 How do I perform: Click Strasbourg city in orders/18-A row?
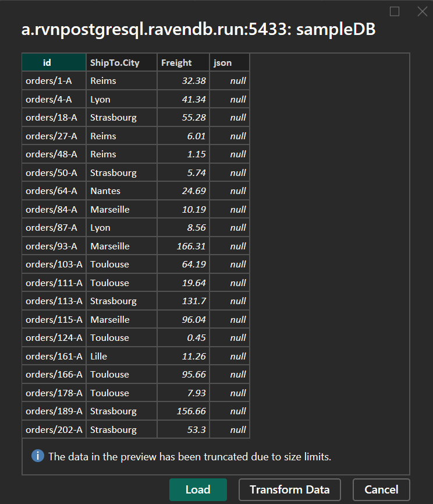122,118
